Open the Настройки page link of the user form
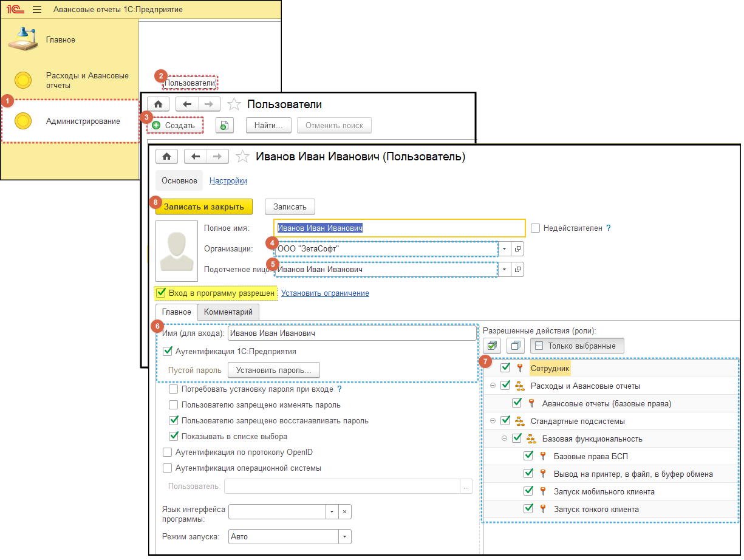This screenshot has height=560, width=744. click(228, 181)
